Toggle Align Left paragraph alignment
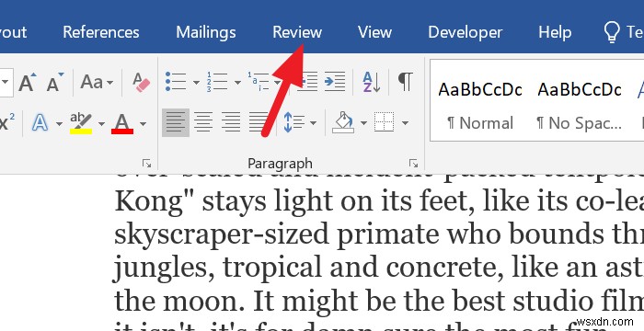Viewport: 644px width, 331px height. [176, 122]
